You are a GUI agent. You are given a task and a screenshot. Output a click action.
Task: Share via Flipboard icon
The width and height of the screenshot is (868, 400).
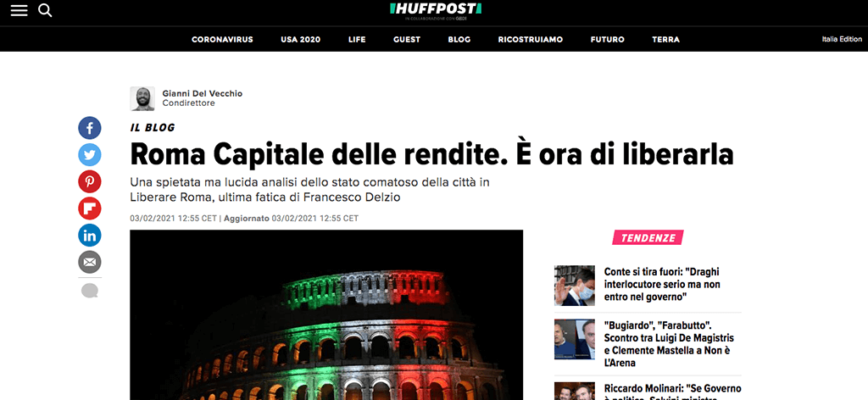click(90, 208)
